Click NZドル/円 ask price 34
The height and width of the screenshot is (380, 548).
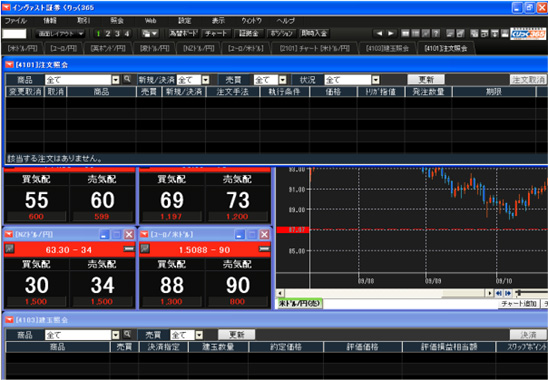(102, 285)
